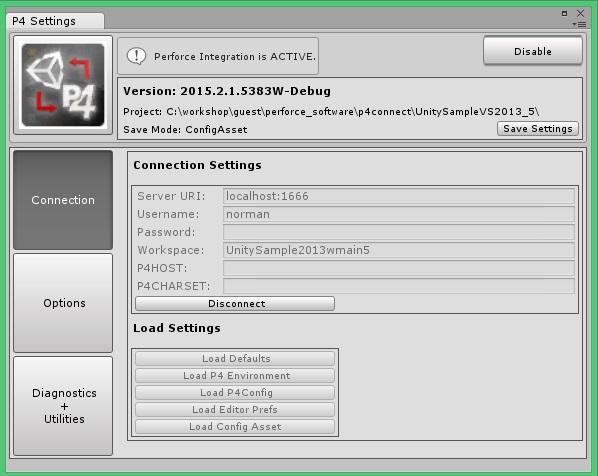Disable Perforce integration
This screenshot has width=598, height=476.
(533, 51)
